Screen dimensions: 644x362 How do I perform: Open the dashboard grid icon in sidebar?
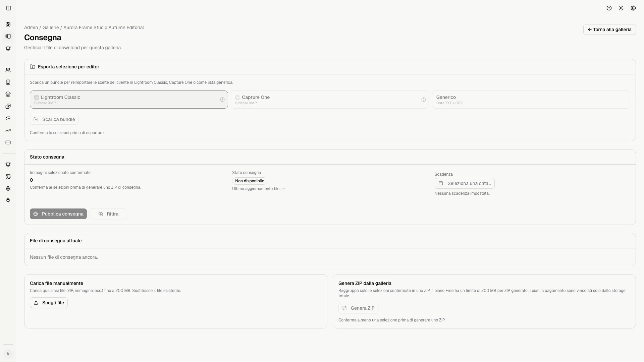8,24
